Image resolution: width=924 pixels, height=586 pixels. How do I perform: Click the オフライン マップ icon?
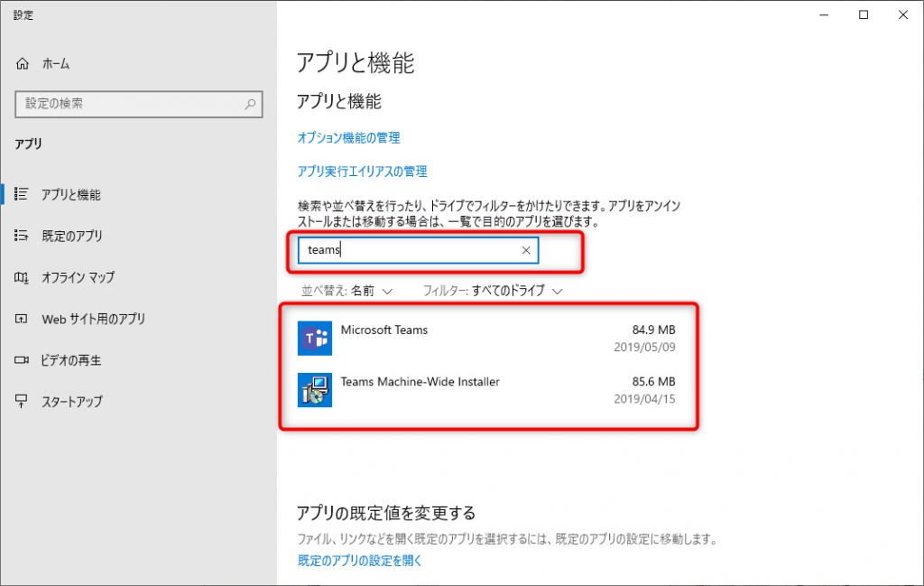click(23, 277)
